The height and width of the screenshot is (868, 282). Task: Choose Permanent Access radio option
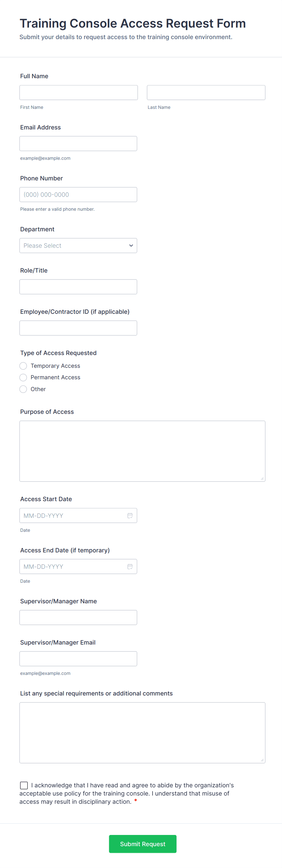pyautogui.click(x=23, y=377)
